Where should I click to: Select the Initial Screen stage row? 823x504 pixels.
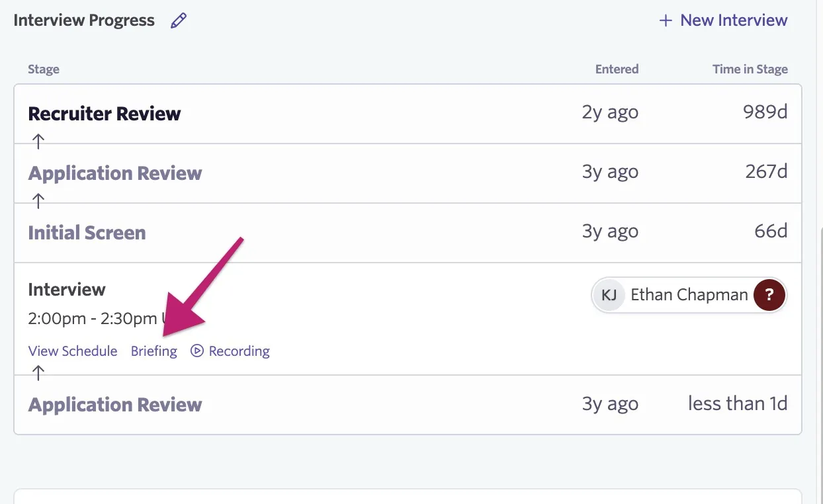[x=408, y=233]
